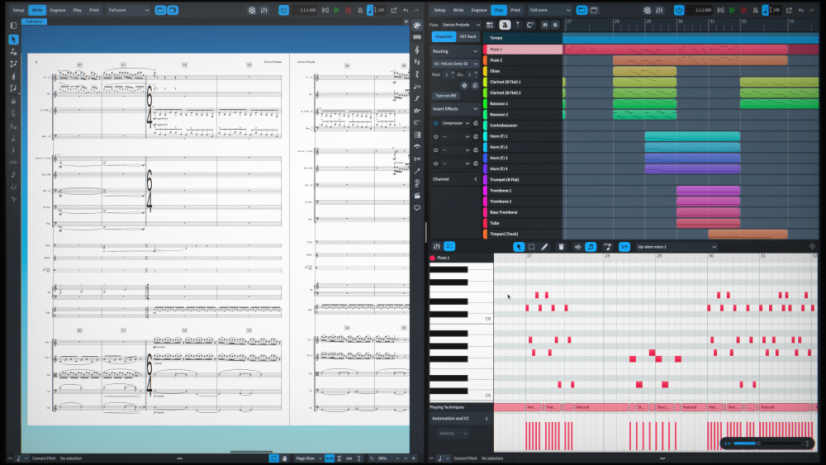Open the Mixer icon in right window toolbar

point(659,10)
